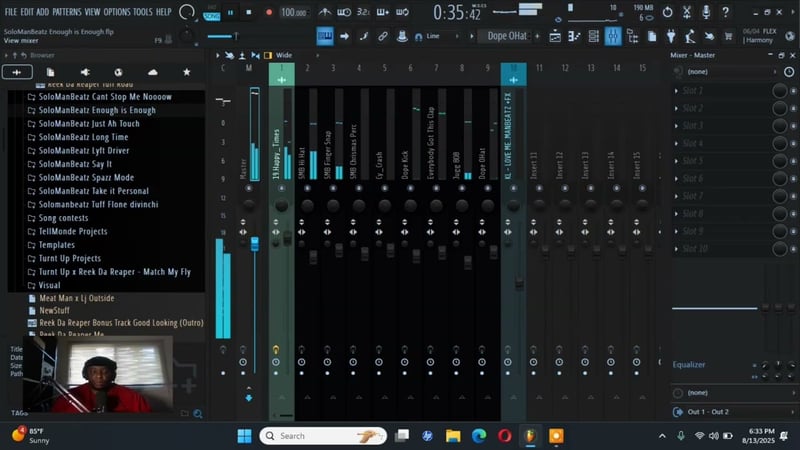Click the tempo 100.000 field
Image resolution: width=800 pixels, height=450 pixels.
pyautogui.click(x=294, y=12)
